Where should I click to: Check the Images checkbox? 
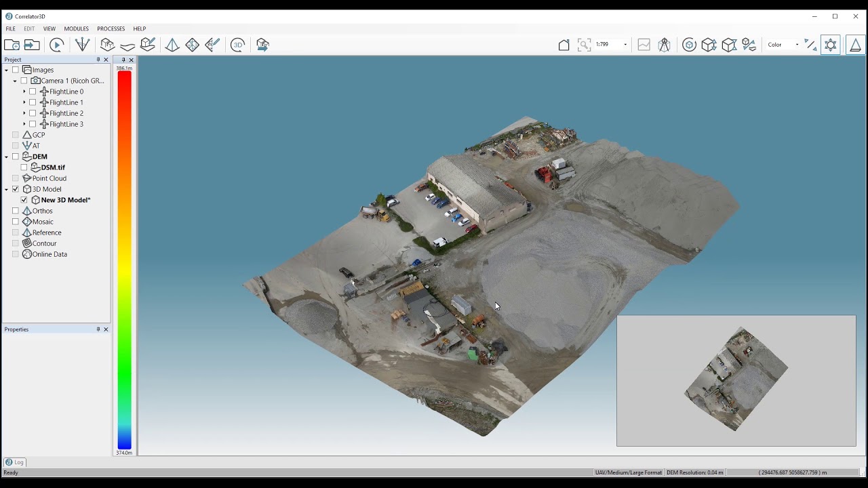(x=16, y=70)
